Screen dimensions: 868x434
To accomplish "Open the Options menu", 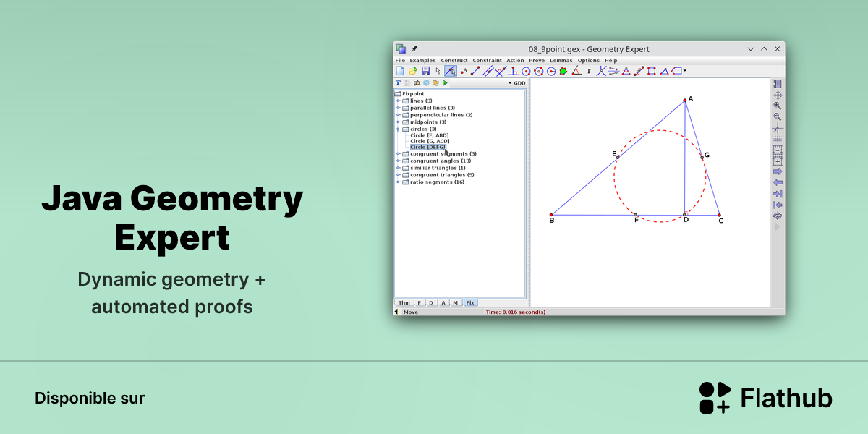I will tap(589, 60).
